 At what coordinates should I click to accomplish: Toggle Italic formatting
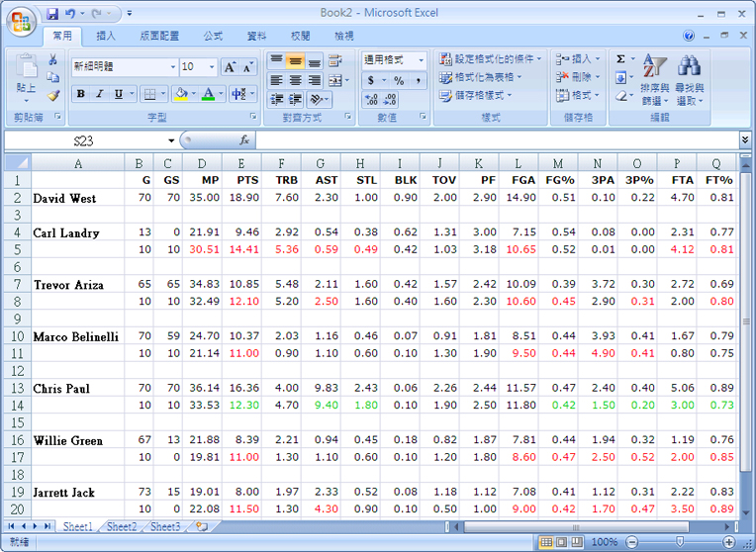[x=100, y=94]
